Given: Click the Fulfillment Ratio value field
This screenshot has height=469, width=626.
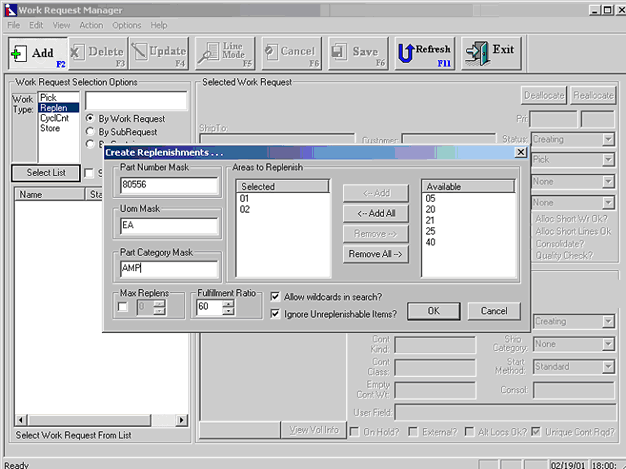Looking at the screenshot, I should [210, 307].
